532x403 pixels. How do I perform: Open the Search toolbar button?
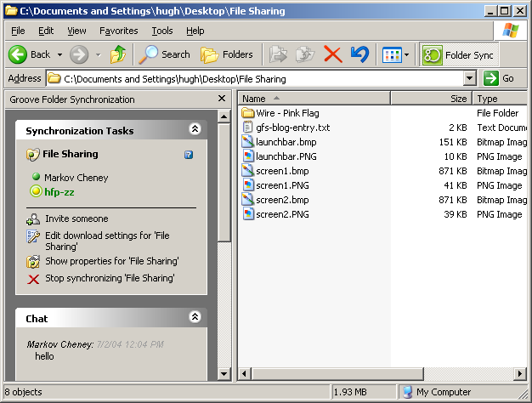pos(166,54)
